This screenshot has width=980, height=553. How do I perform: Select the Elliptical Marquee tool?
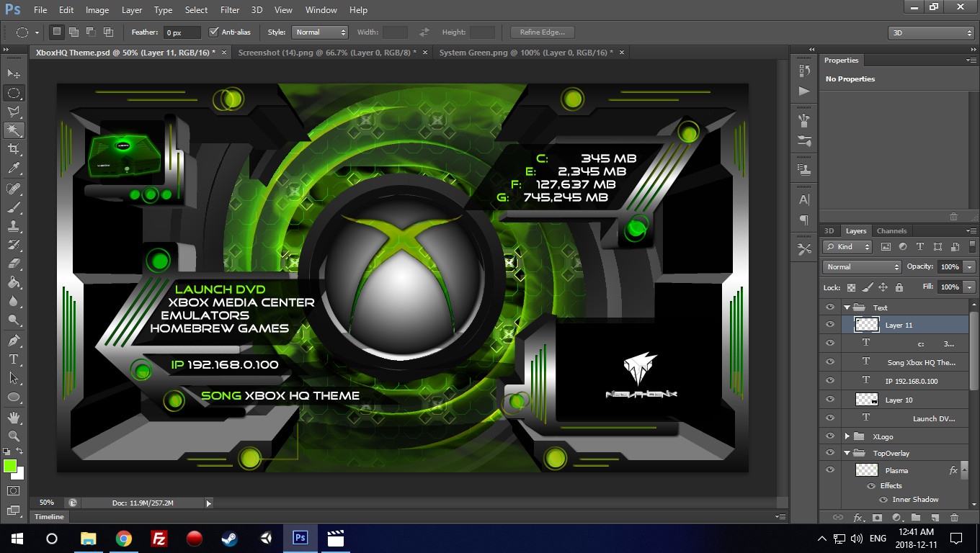(14, 93)
